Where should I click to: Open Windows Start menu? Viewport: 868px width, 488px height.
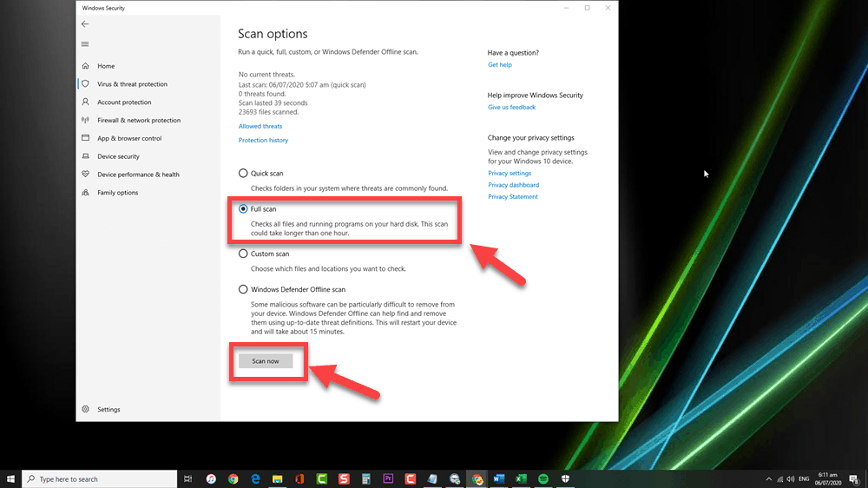(10, 478)
